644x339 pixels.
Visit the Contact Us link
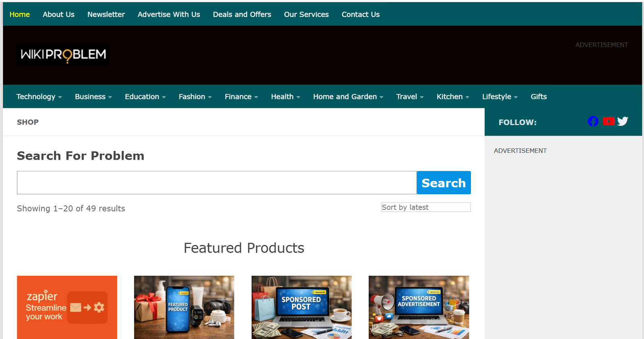(x=360, y=14)
